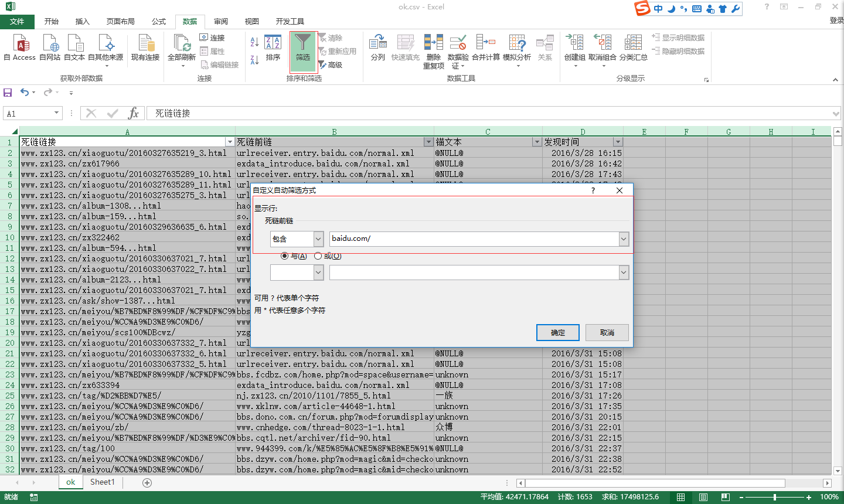Click the 确定 (OK) button
The image size is (844, 504).
[x=558, y=333]
